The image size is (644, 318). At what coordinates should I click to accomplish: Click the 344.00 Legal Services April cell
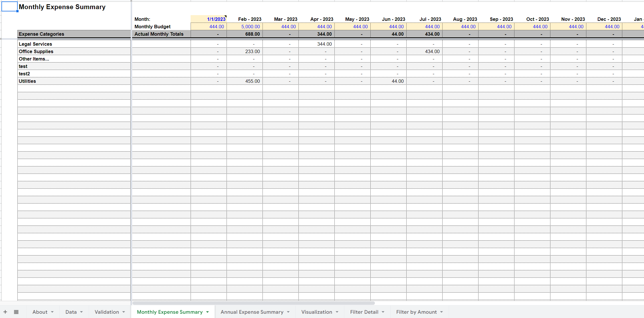tap(316, 44)
